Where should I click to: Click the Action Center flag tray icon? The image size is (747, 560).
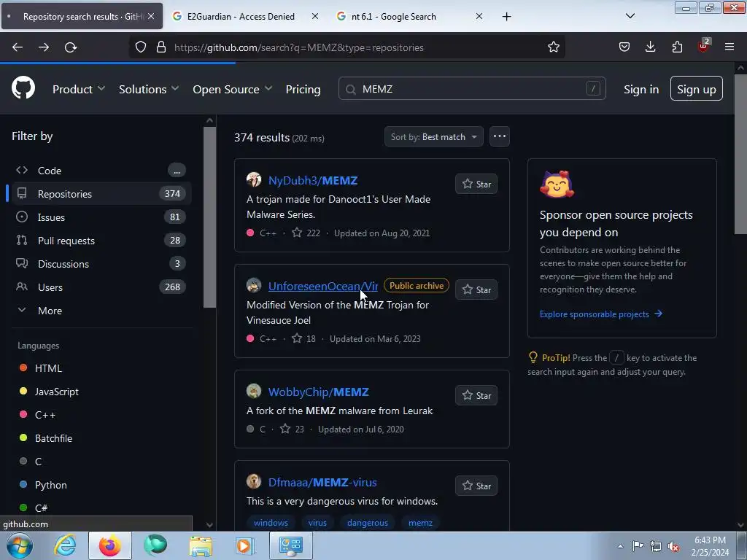click(x=638, y=546)
